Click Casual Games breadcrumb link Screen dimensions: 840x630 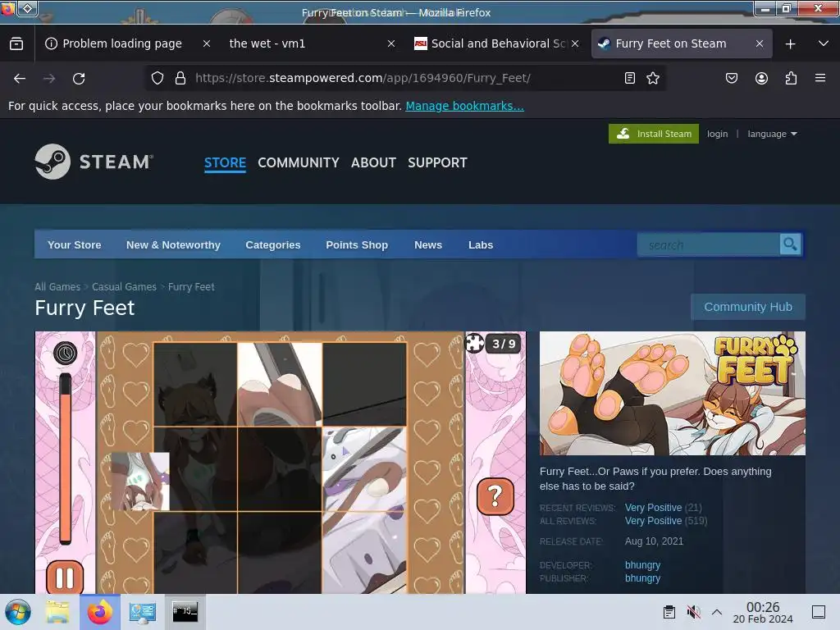tap(125, 286)
